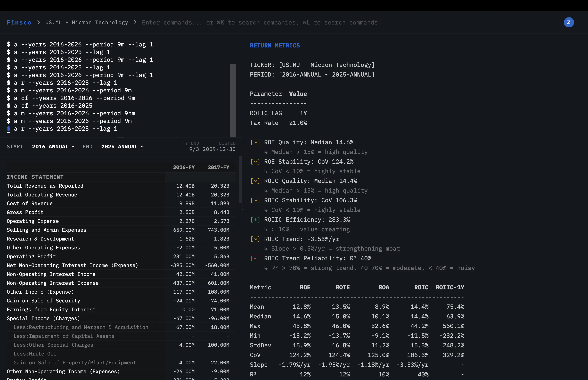Click the financial table vertical scrollbar
This screenshot has height=380, width=588.
coord(241,179)
